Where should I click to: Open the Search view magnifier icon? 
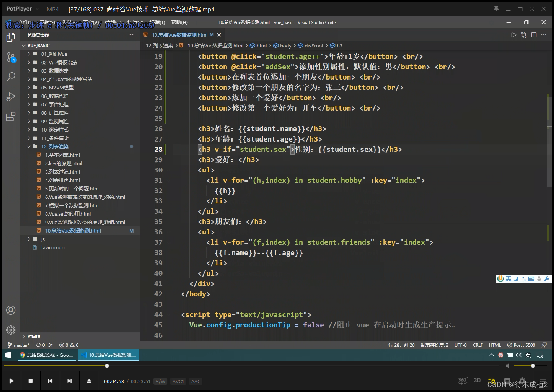pyautogui.click(x=11, y=77)
